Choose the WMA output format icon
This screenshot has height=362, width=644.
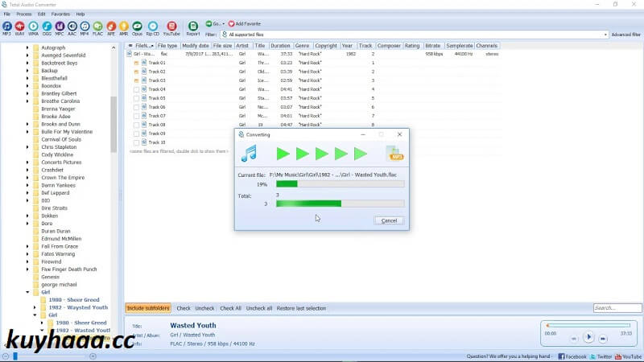coord(33,28)
